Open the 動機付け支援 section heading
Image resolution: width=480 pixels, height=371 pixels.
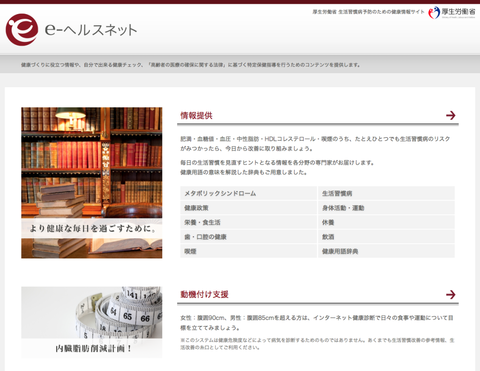pos(204,294)
